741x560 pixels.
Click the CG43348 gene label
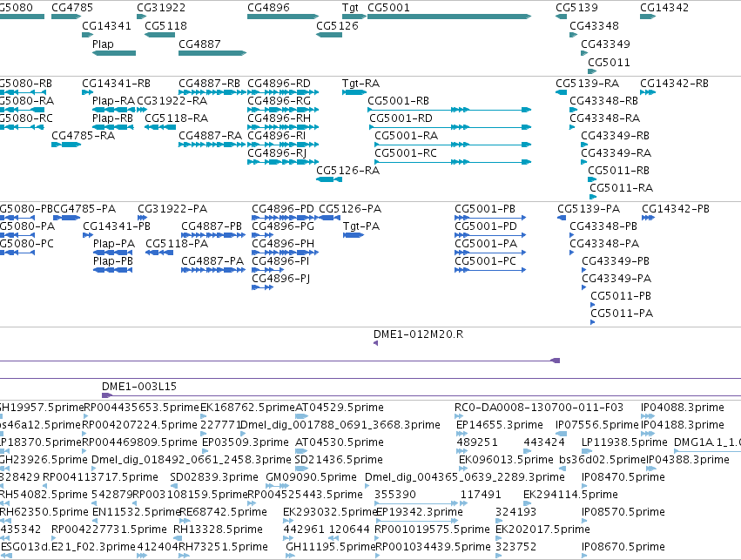pos(594,26)
